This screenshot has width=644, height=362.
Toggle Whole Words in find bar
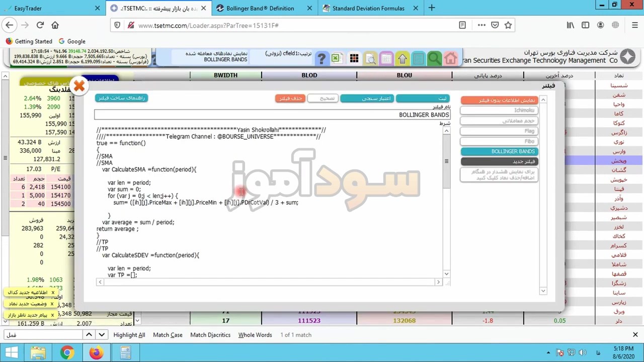point(255,335)
